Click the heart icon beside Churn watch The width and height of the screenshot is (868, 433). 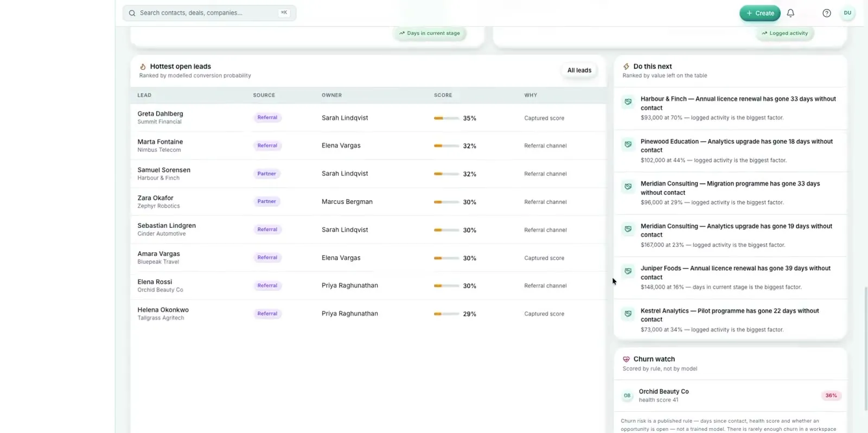click(626, 359)
